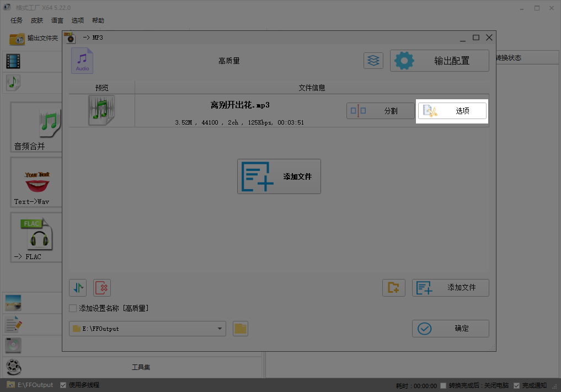Click the add folder icon button
Image resolution: width=561 pixels, height=392 pixels.
394,288
